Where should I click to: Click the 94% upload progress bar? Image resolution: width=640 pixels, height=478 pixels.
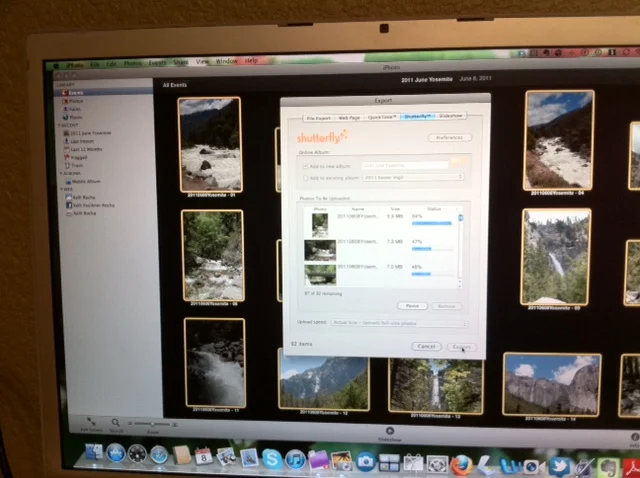[x=432, y=223]
